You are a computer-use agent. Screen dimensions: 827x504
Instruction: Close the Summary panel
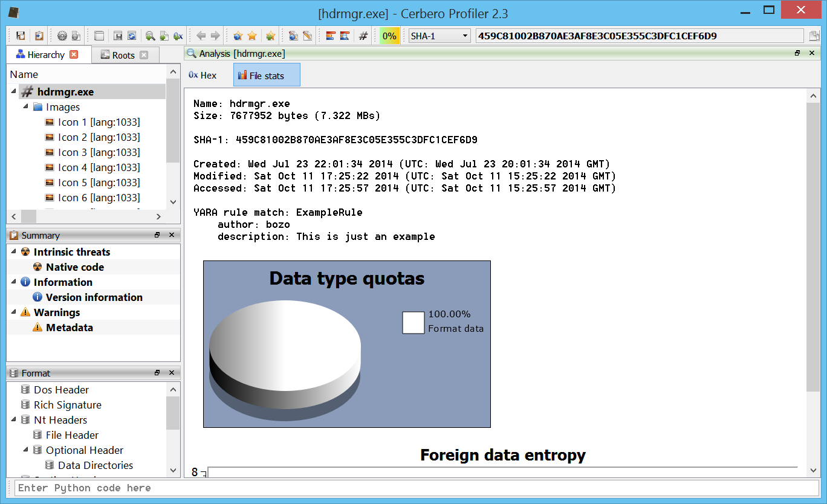tap(172, 234)
